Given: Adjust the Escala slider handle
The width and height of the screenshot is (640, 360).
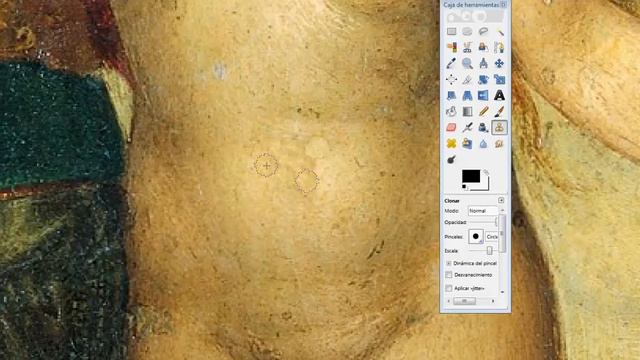Looking at the screenshot, I should (489, 251).
